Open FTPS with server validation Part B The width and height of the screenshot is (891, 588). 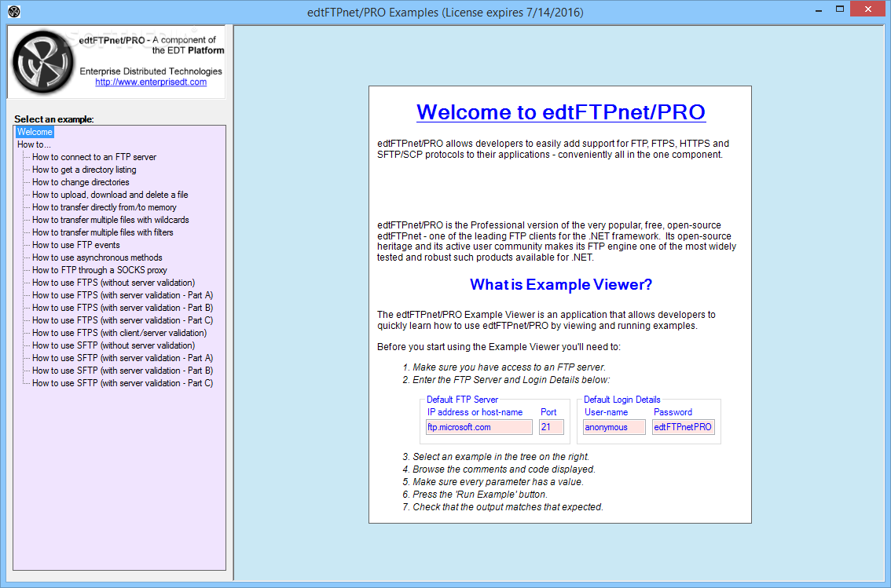123,308
